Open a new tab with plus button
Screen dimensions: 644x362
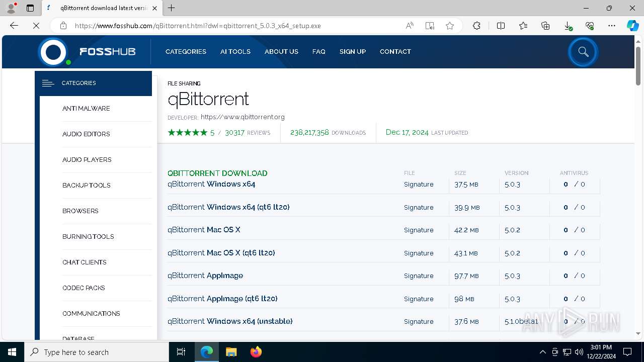tap(172, 8)
